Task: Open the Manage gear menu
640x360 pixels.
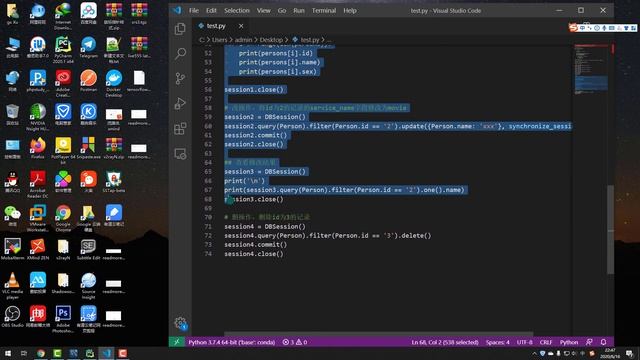Action: tap(180, 323)
